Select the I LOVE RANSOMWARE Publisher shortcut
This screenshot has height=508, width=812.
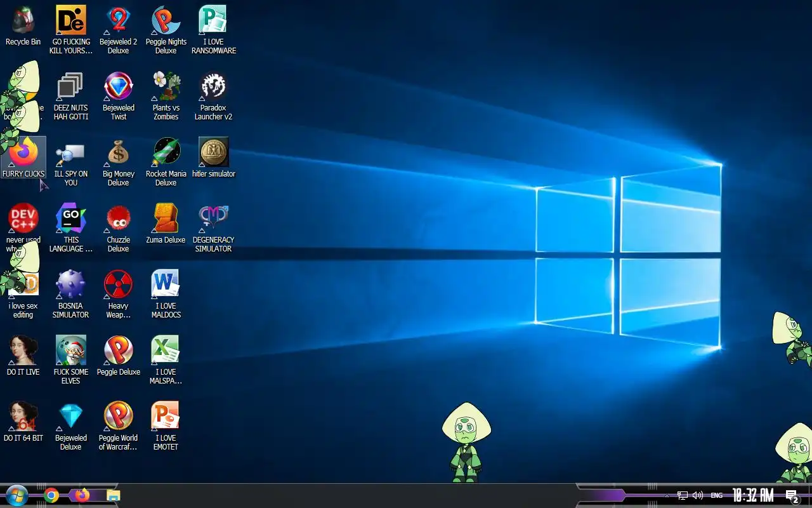click(214, 30)
